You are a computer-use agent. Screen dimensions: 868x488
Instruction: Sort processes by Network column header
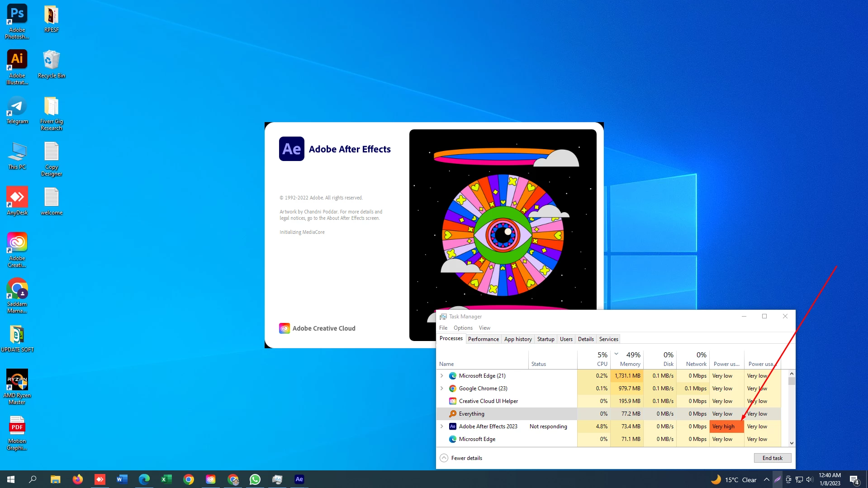(x=693, y=360)
